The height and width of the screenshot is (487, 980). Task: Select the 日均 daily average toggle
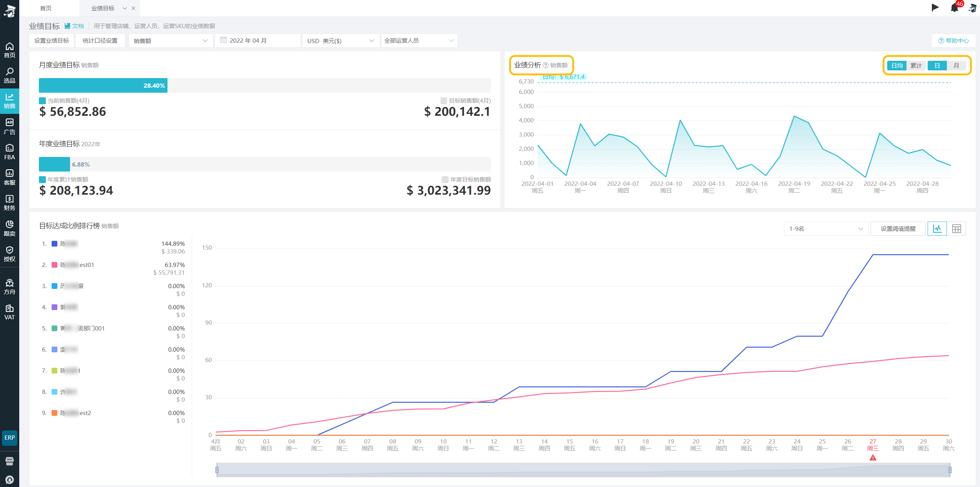click(x=897, y=65)
